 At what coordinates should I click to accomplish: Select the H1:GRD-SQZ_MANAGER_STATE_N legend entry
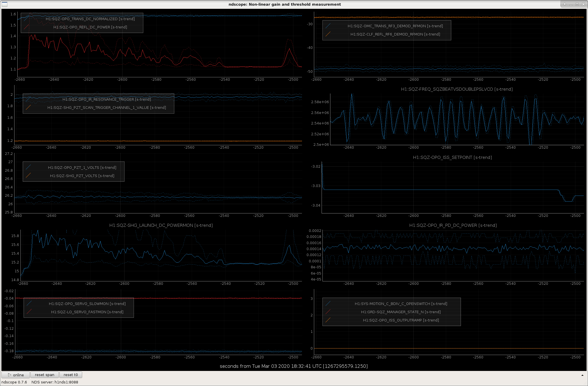click(x=401, y=312)
